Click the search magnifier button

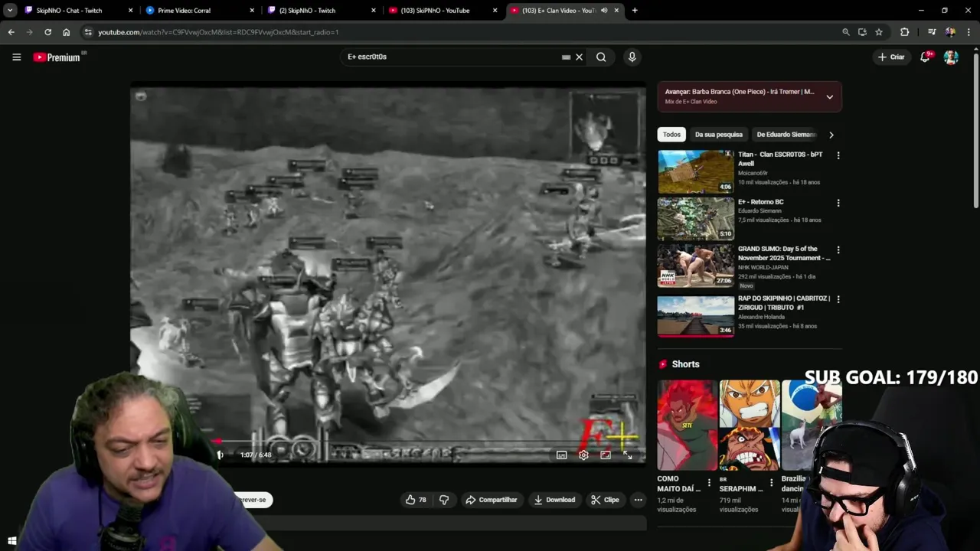tap(601, 57)
